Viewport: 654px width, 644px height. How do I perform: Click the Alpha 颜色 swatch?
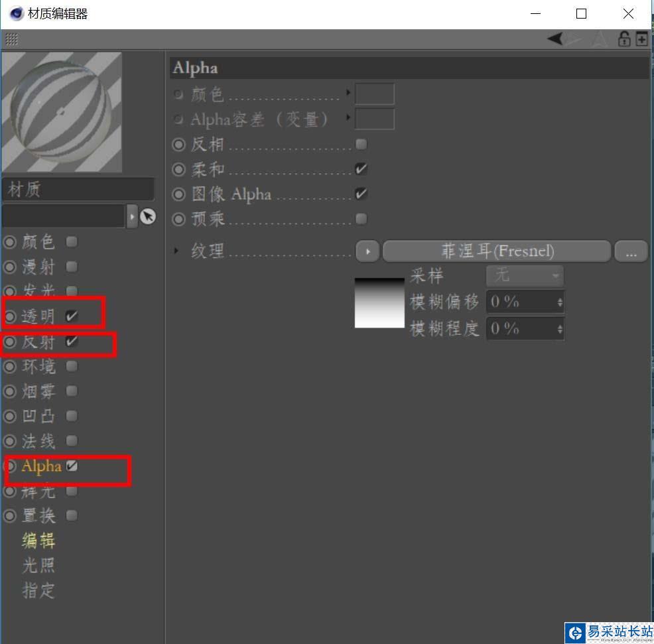pos(375,94)
